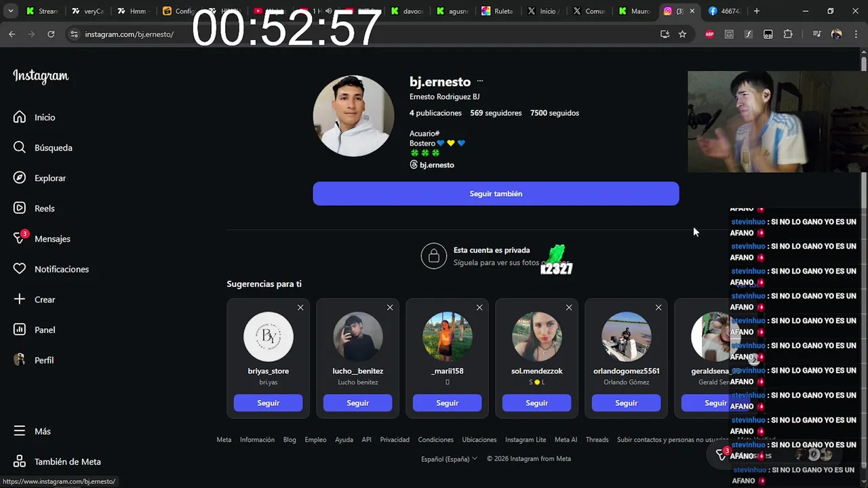The width and height of the screenshot is (868, 488).
Task: Switch to the Facebook 46674 tab
Action: (x=724, y=11)
